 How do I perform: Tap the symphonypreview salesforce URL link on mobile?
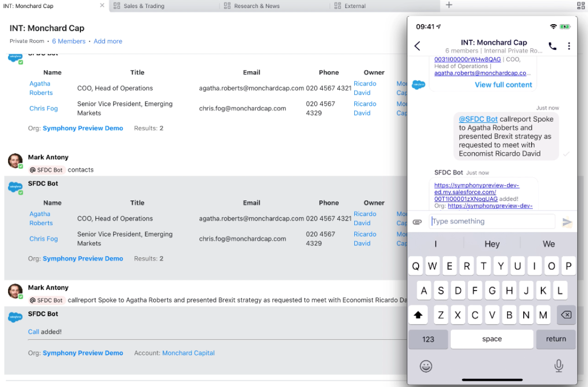tap(477, 192)
